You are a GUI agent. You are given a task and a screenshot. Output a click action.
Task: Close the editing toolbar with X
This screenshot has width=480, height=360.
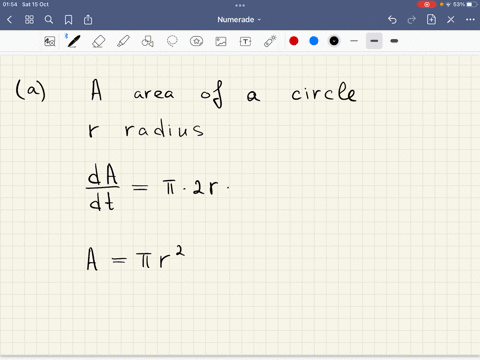click(451, 20)
